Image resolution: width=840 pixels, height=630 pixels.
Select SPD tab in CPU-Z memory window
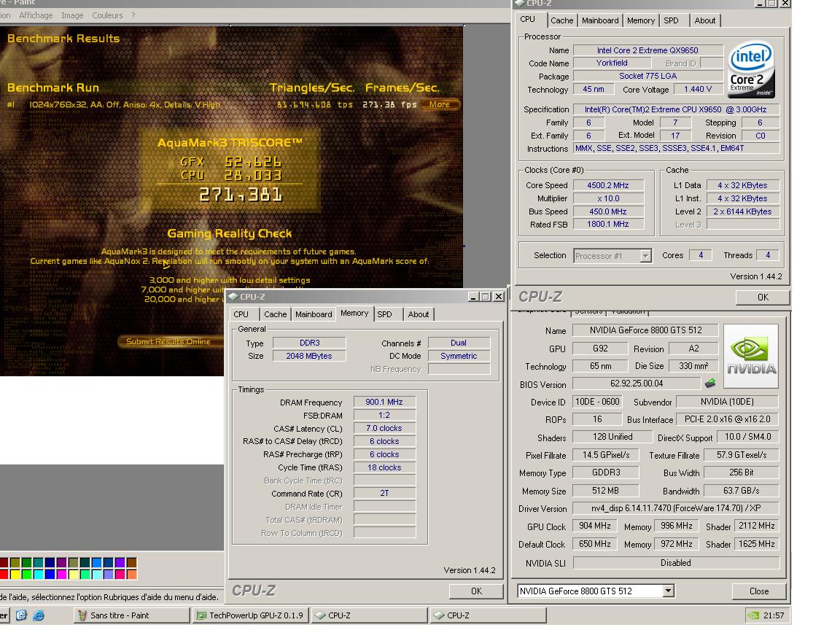point(385,314)
